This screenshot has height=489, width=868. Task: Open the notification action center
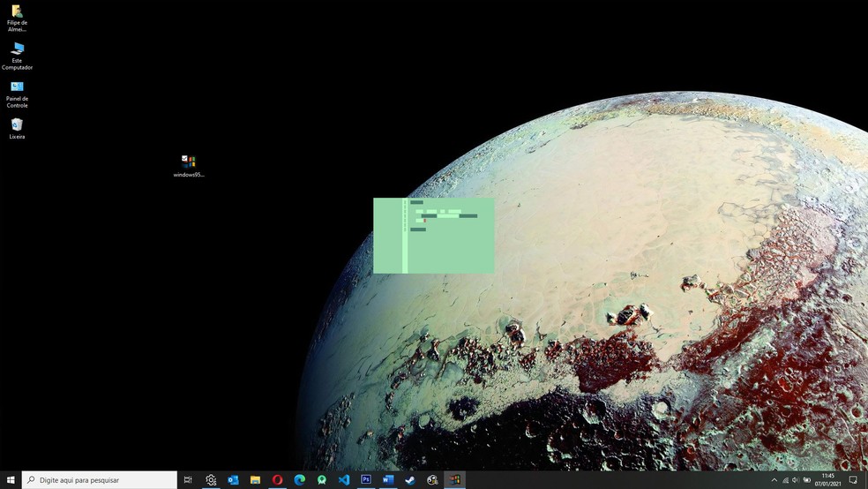(x=853, y=480)
